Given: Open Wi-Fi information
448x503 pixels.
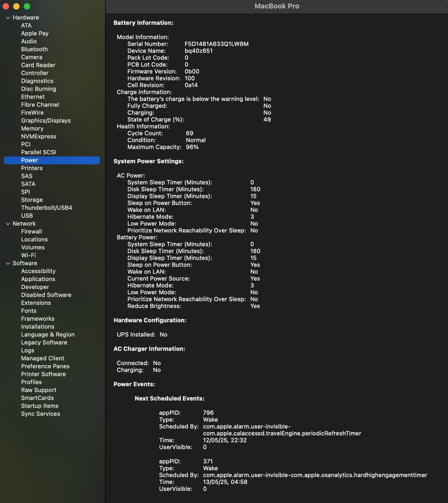Looking at the screenshot, I should click(x=28, y=256).
